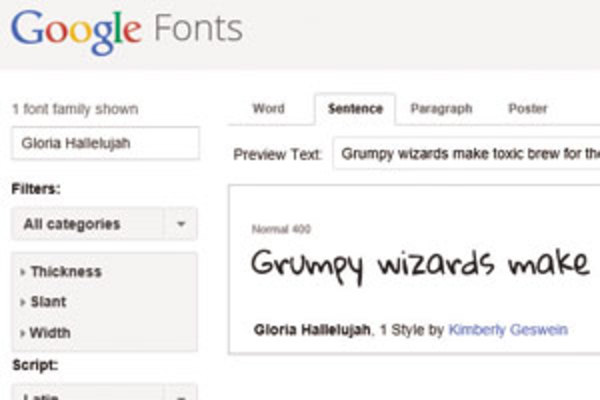
Task: Open the Kimberly Geswein designer link
Action: [508, 330]
